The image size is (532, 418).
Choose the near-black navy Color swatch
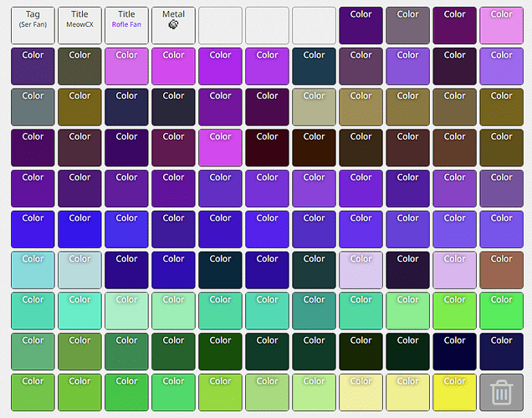pyautogui.click(x=454, y=351)
